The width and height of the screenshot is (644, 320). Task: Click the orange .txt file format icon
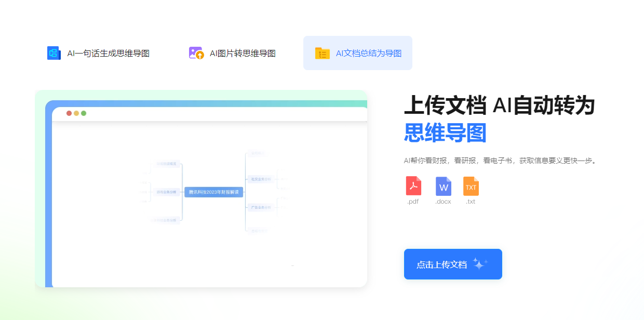(471, 187)
